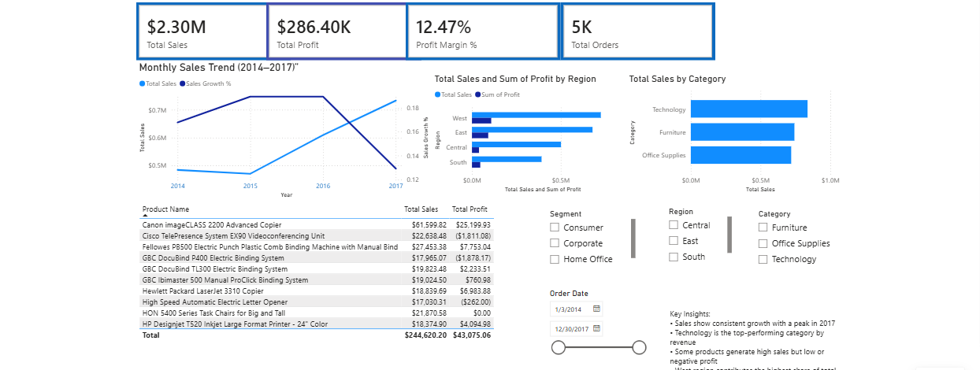Click the South region Total Sales bar
980x370 pixels.
click(x=507, y=159)
